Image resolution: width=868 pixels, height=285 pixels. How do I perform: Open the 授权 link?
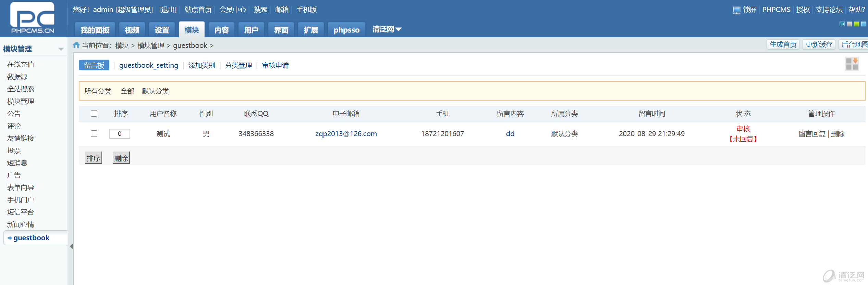(x=803, y=10)
